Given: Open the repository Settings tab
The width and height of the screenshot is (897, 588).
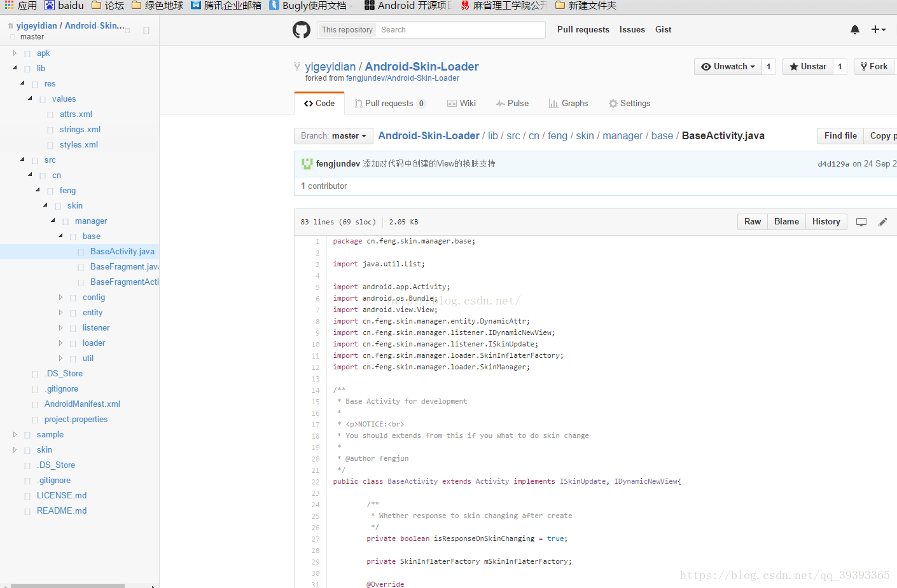Looking at the screenshot, I should (629, 104).
